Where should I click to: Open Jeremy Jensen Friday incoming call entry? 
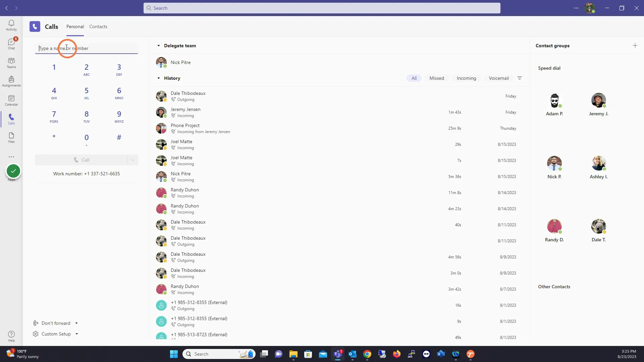pos(339,112)
